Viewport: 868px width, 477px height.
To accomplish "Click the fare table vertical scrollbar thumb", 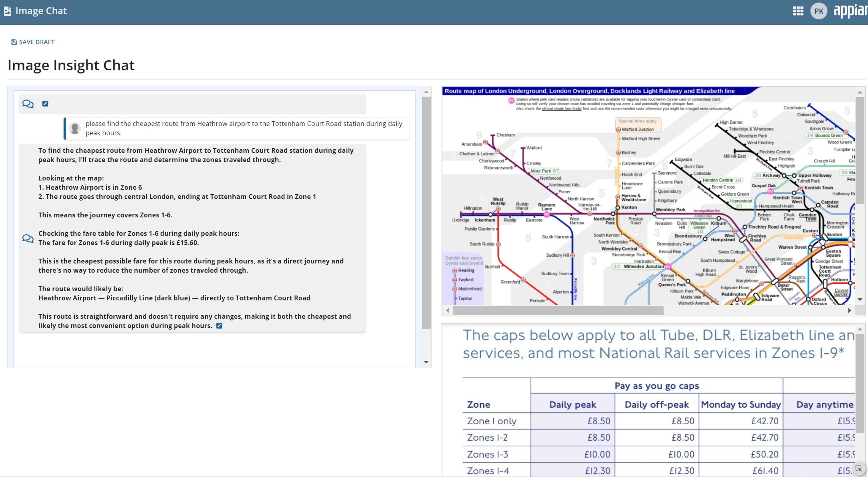I will [860, 384].
